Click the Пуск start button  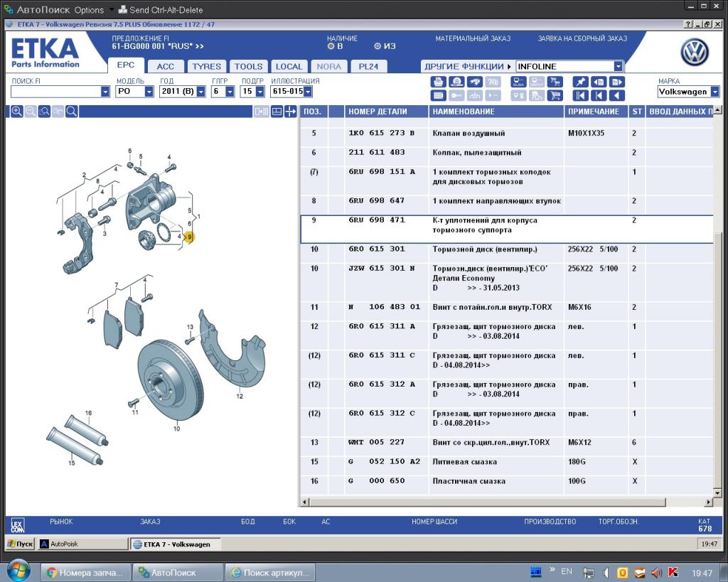pyautogui.click(x=20, y=544)
